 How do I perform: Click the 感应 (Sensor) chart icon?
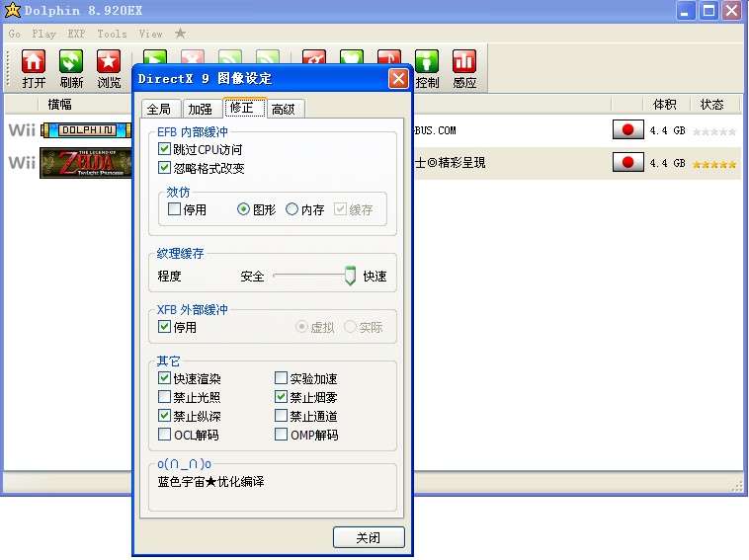464,61
